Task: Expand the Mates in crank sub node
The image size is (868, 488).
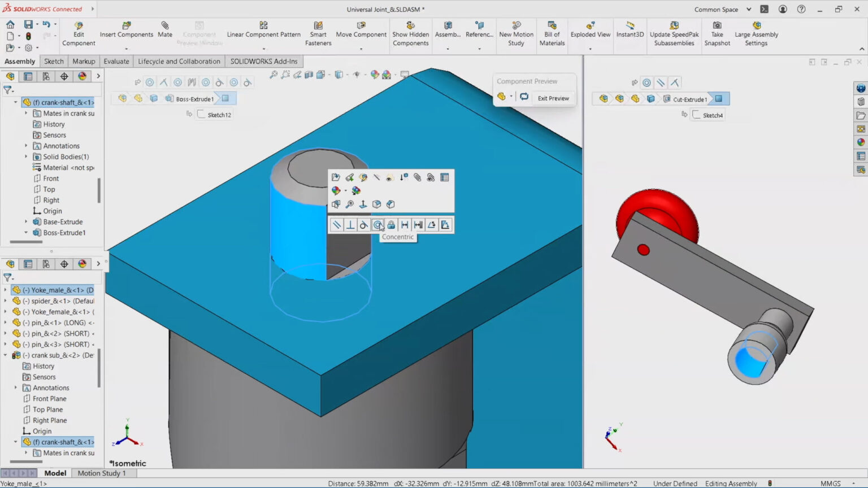Action: tap(26, 113)
